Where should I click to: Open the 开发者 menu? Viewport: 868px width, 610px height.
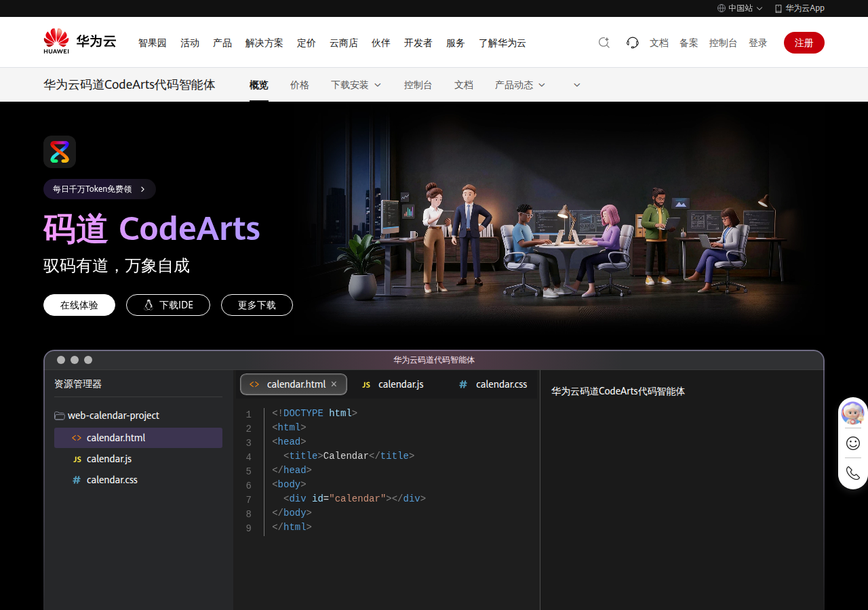(418, 43)
